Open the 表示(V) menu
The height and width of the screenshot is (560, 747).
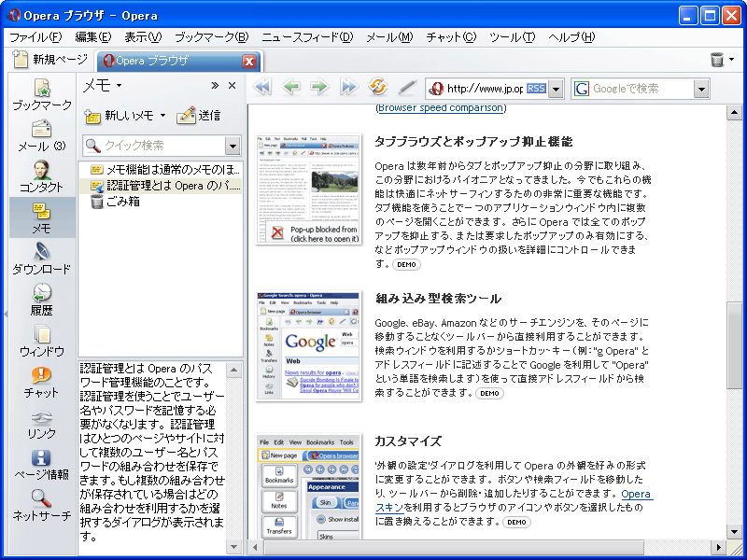click(143, 37)
